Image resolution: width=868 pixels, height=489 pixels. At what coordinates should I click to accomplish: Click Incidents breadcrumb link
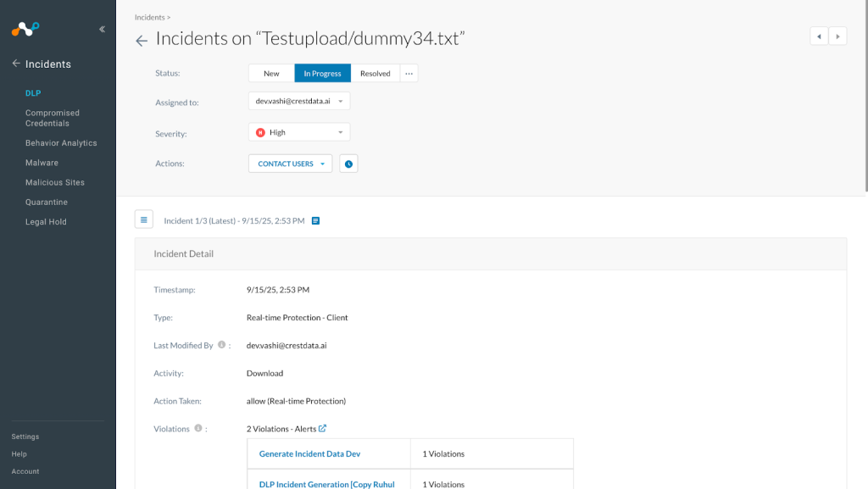tap(149, 17)
